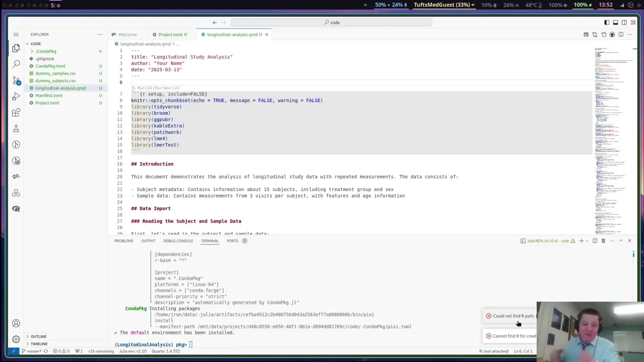Toggle the primary side bar layout
Screen dimensions: 644x362
pyautogui.click(x=607, y=23)
